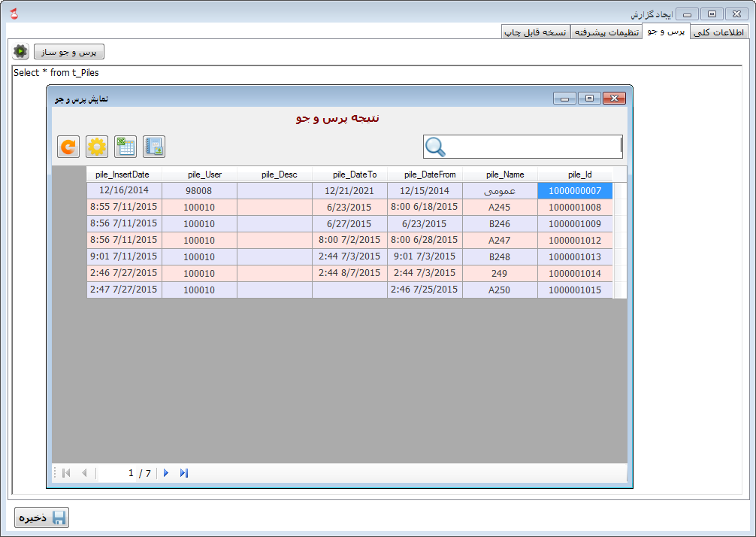Screen dimensions: 756x537
Task: Click the 12/15/2014 DateFrom cell
Action: click(x=425, y=190)
